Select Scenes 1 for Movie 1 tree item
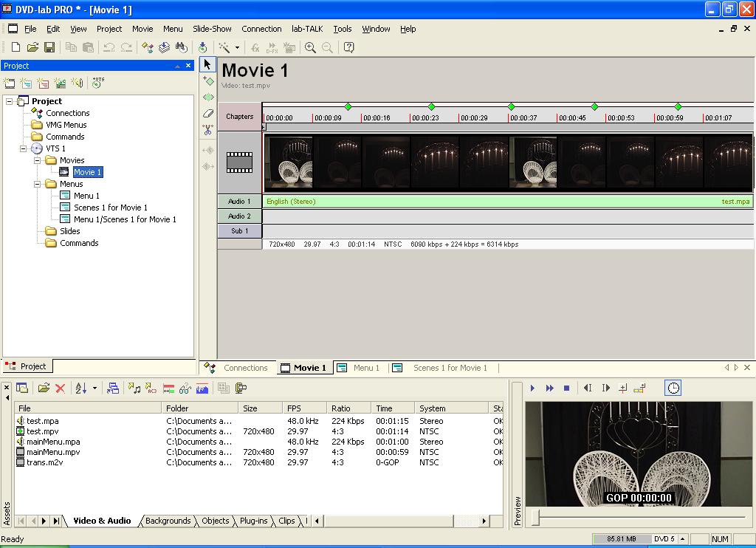Viewport: 756px width, 548px height. 111,208
